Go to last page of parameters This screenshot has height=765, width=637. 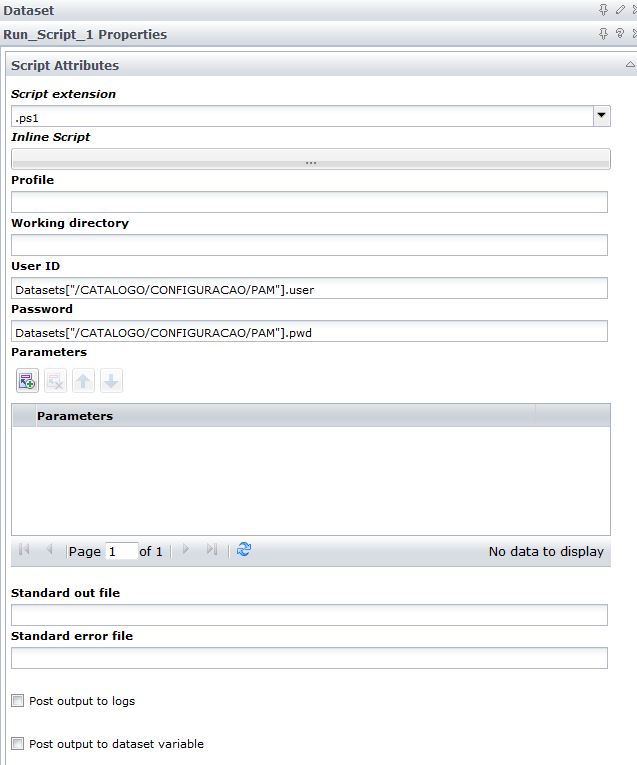click(212, 550)
